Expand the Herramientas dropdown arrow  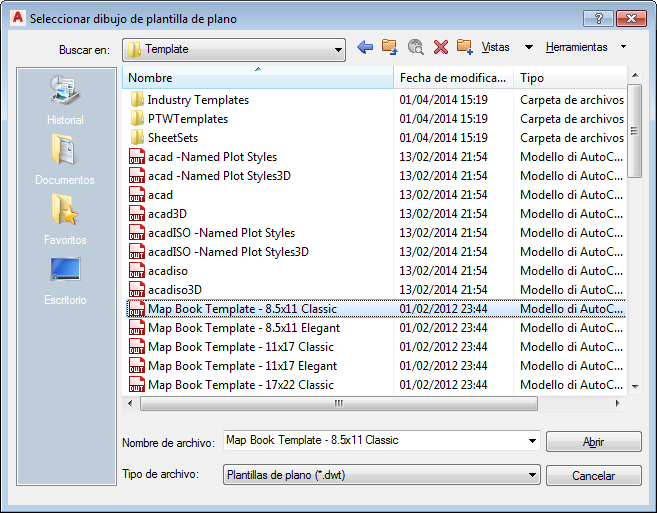[623, 47]
